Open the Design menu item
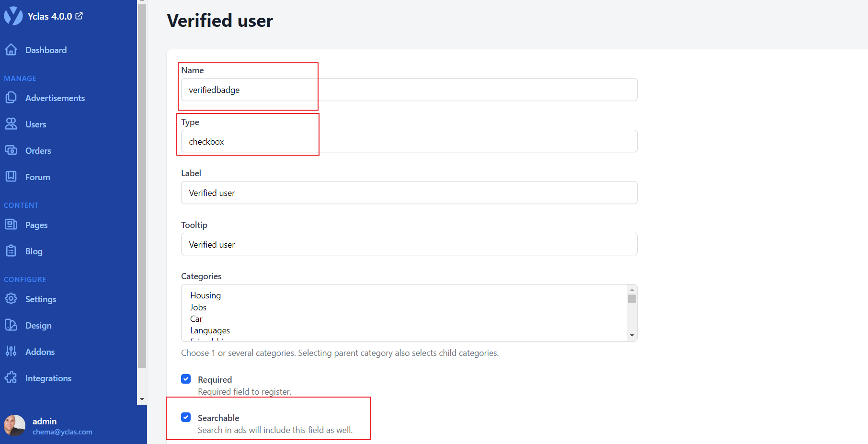 point(38,325)
